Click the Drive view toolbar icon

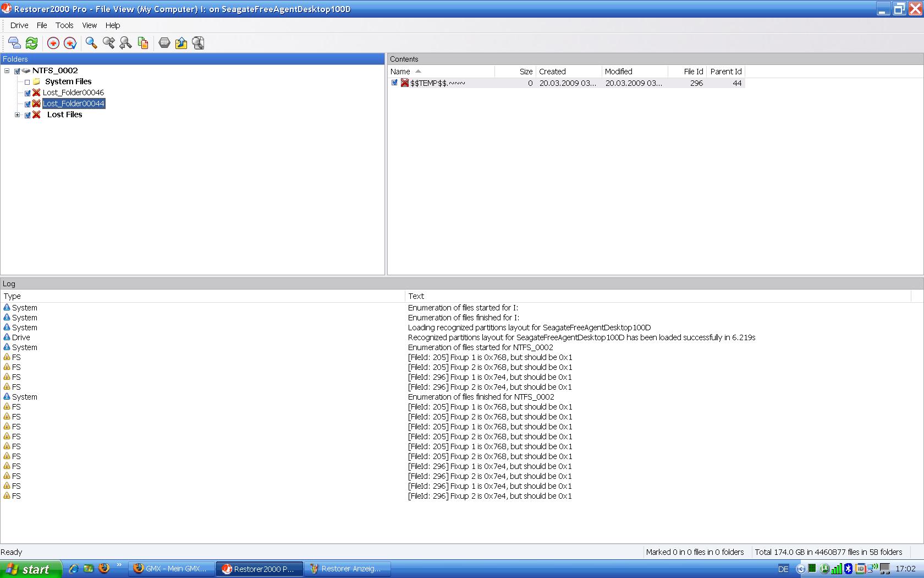(15, 43)
